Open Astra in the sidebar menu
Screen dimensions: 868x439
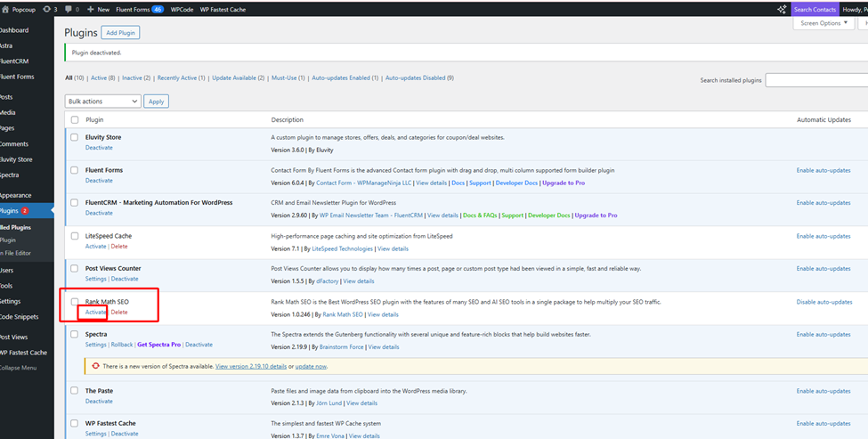[6, 46]
